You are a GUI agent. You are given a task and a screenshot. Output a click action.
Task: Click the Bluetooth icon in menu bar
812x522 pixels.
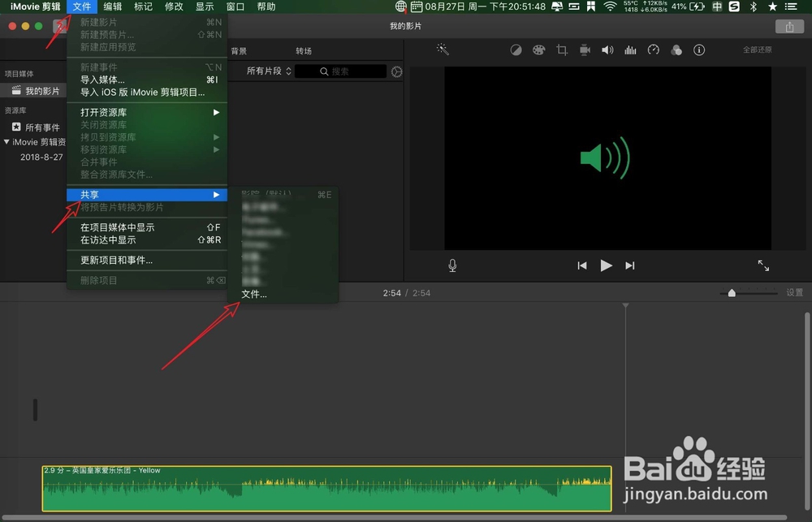754,6
